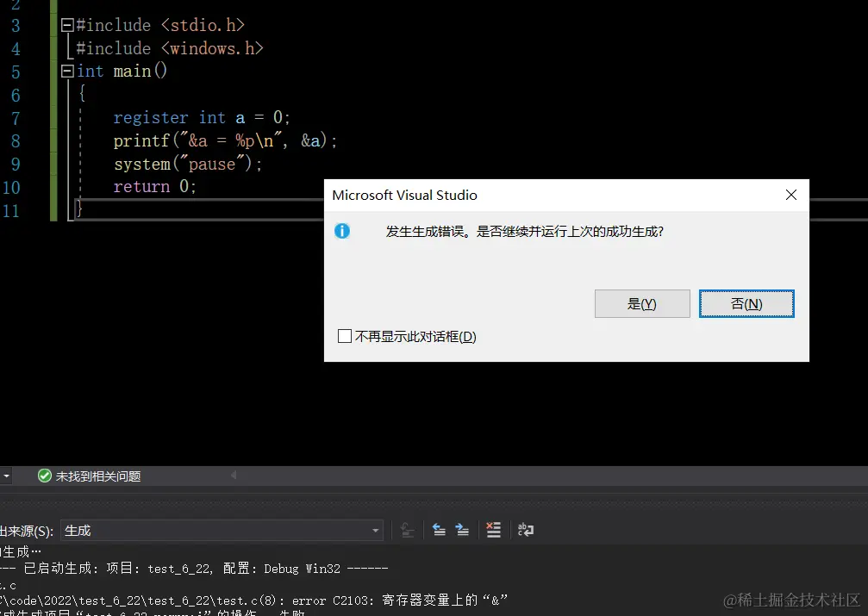Image resolution: width=868 pixels, height=616 pixels.
Task: Click the find-in-output search icon
Action: pyautogui.click(x=407, y=530)
